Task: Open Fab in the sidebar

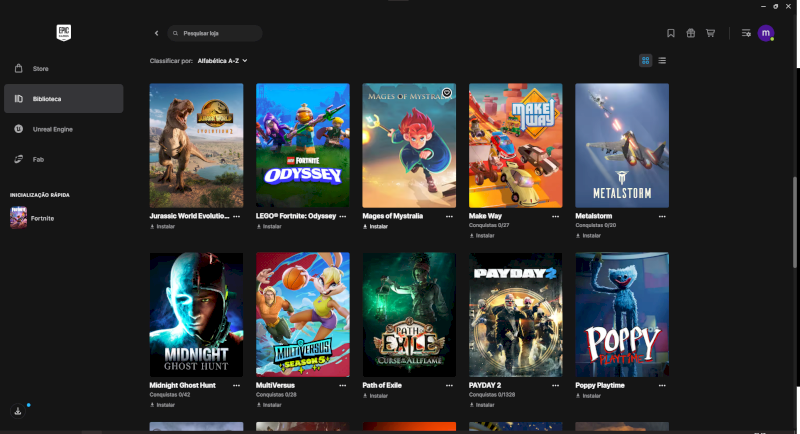Action: coord(63,159)
